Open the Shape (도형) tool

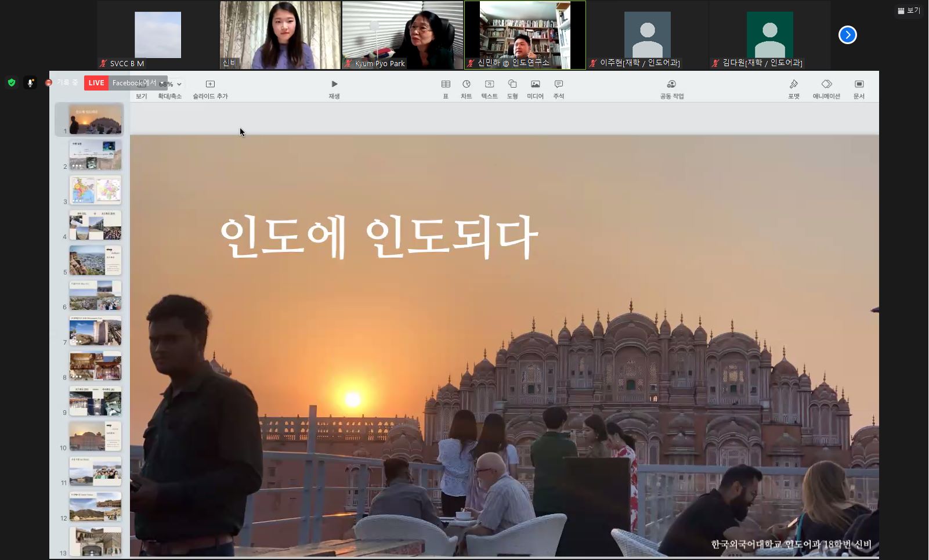[x=512, y=85]
